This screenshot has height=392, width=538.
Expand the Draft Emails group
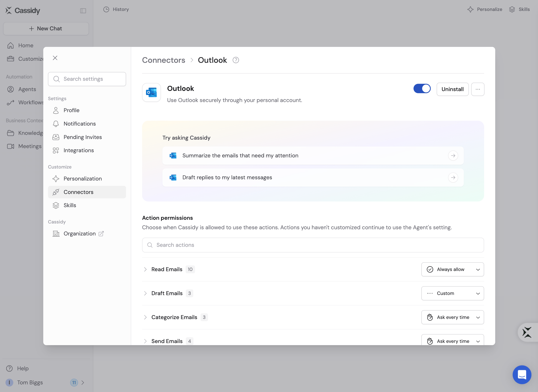click(145, 293)
